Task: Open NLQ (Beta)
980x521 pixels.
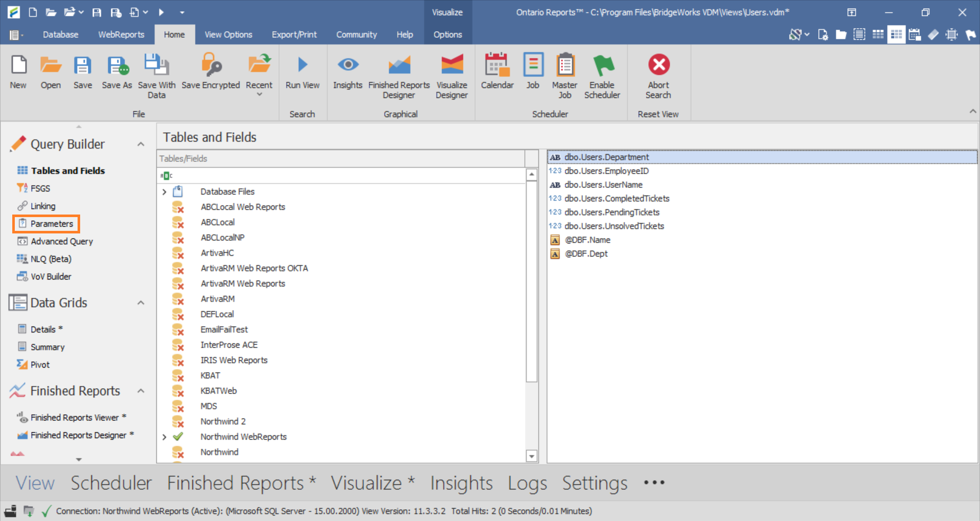Action: point(51,259)
